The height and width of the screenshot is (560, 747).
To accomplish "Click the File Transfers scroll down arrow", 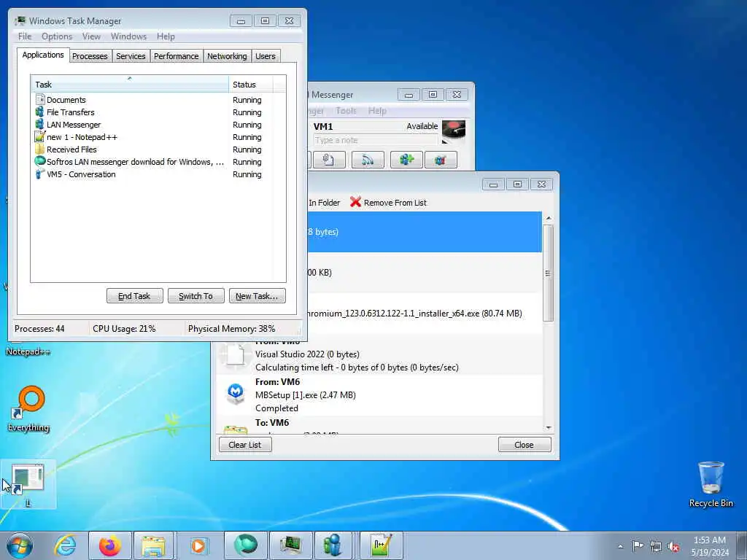I will pyautogui.click(x=549, y=427).
